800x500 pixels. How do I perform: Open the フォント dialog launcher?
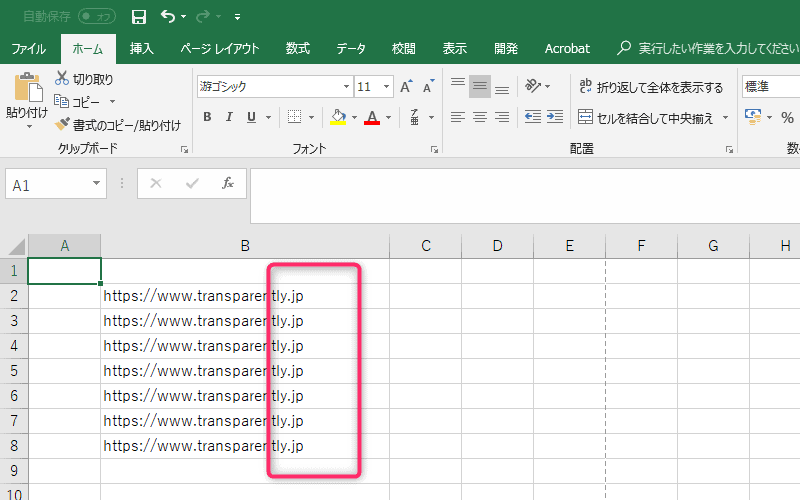[434, 149]
